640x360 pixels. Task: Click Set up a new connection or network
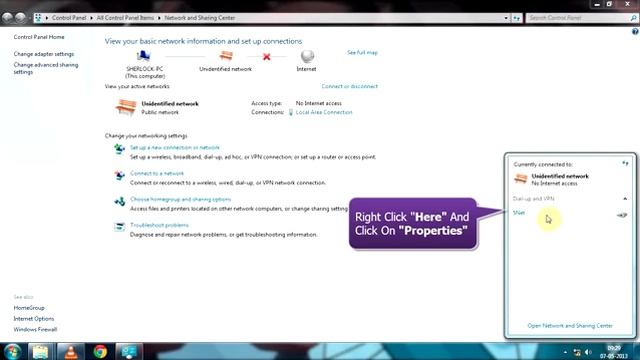point(175,147)
